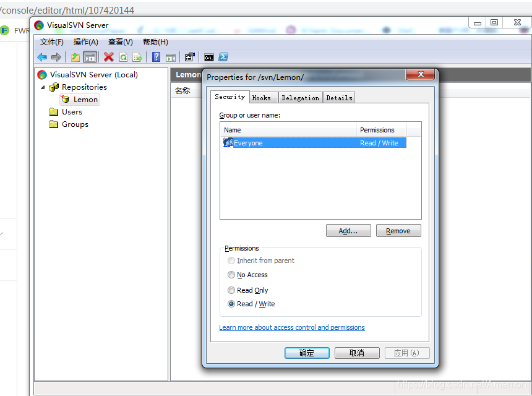Screen dimensions: 532x396
Task: Launch the PowerShell toolbar icon
Action: (x=223, y=57)
